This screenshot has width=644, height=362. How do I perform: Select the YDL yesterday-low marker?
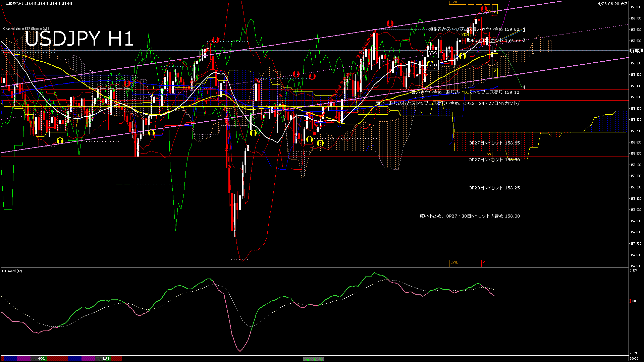coord(465,93)
